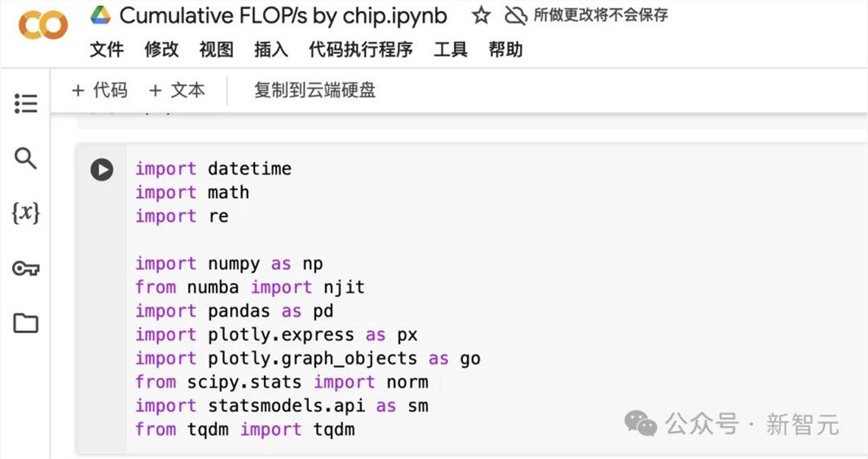Open the 文件 menu
The image size is (868, 459).
[x=108, y=49]
